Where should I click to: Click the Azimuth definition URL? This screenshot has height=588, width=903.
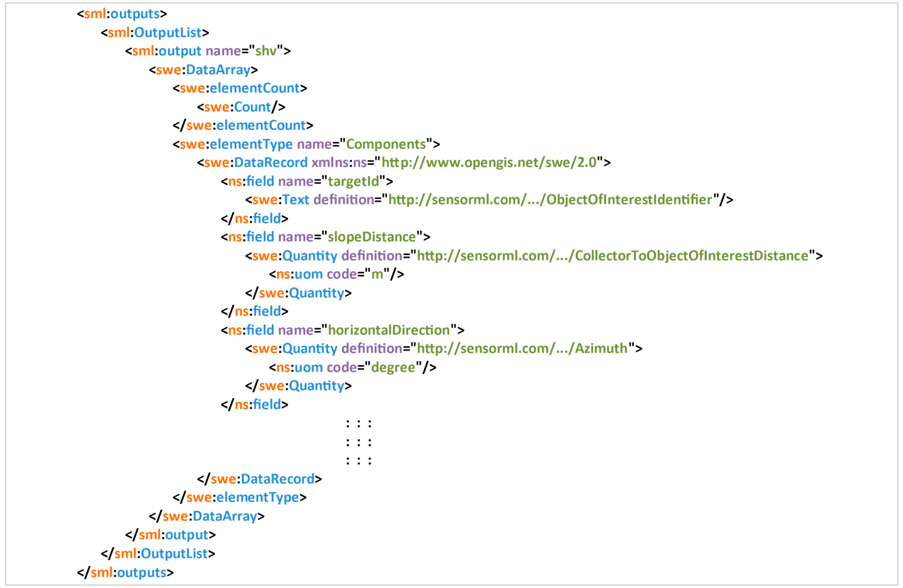point(522,348)
